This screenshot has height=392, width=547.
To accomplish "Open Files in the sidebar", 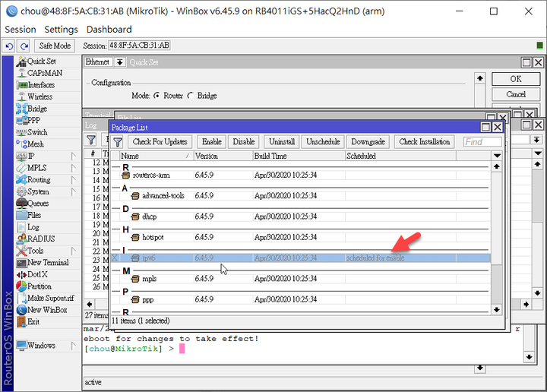I will pyautogui.click(x=34, y=216).
